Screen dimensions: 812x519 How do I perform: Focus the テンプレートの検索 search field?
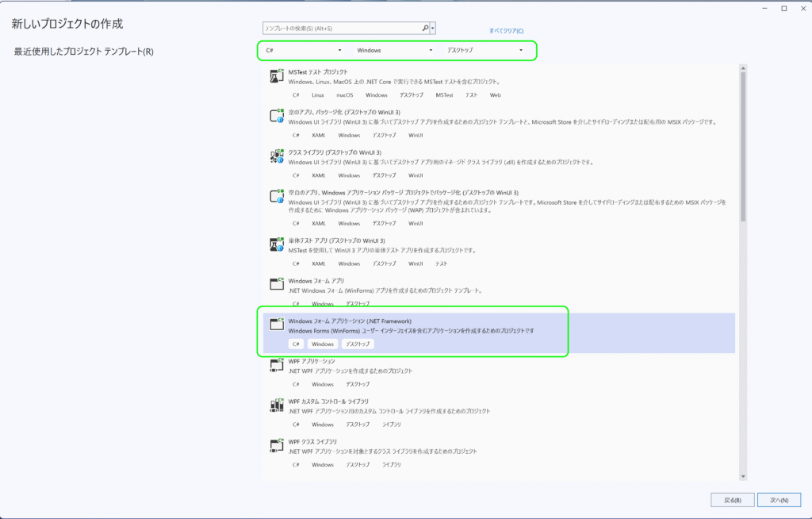pyautogui.click(x=342, y=28)
